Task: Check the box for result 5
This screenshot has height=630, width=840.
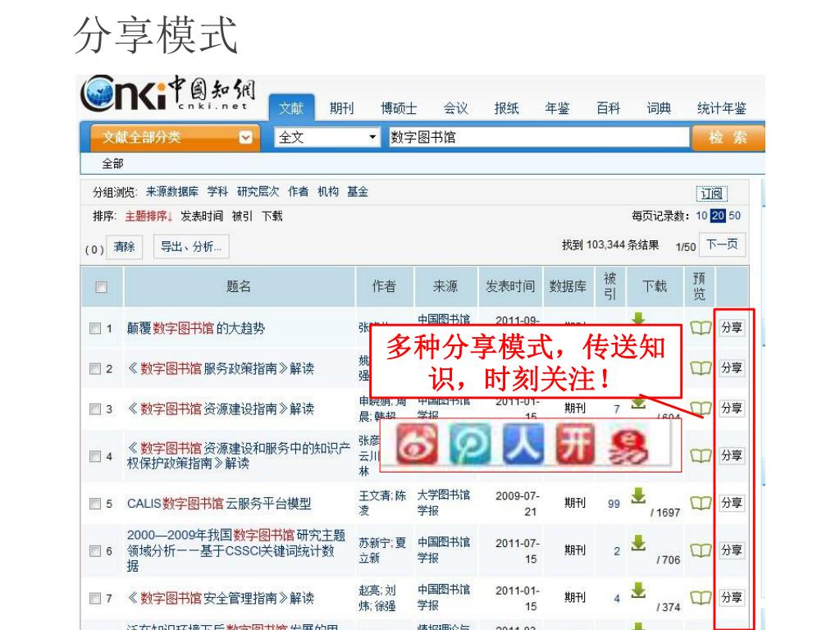Action: coord(95,504)
